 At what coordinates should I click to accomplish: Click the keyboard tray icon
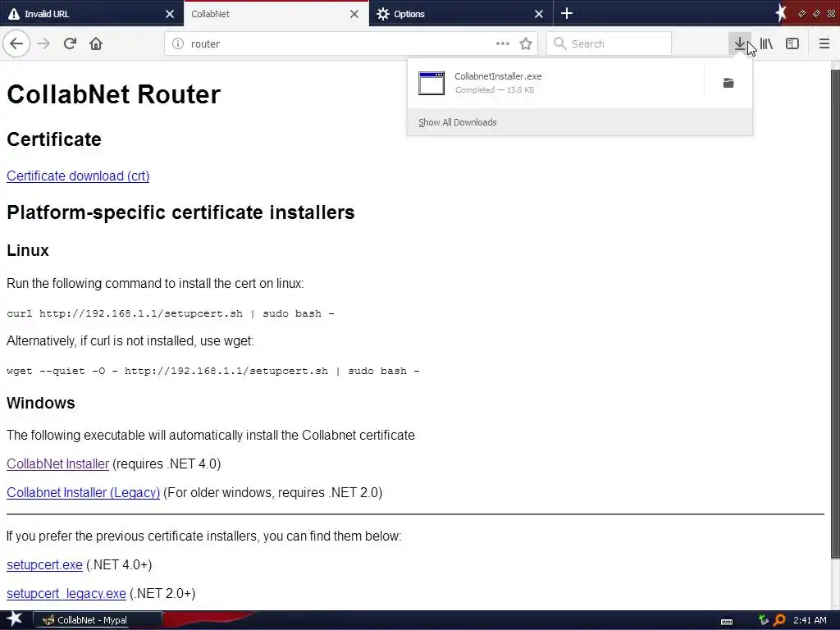pyautogui.click(x=727, y=621)
